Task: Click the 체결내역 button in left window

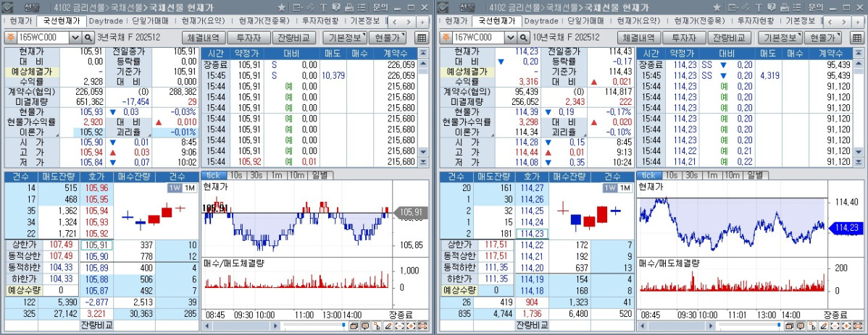Action: click(204, 38)
